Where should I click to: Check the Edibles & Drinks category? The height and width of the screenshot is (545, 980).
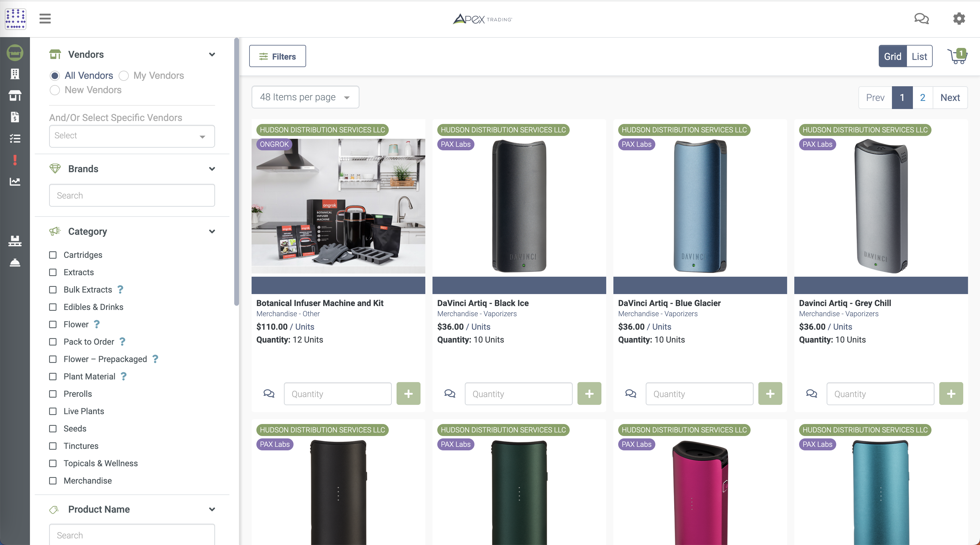click(53, 307)
